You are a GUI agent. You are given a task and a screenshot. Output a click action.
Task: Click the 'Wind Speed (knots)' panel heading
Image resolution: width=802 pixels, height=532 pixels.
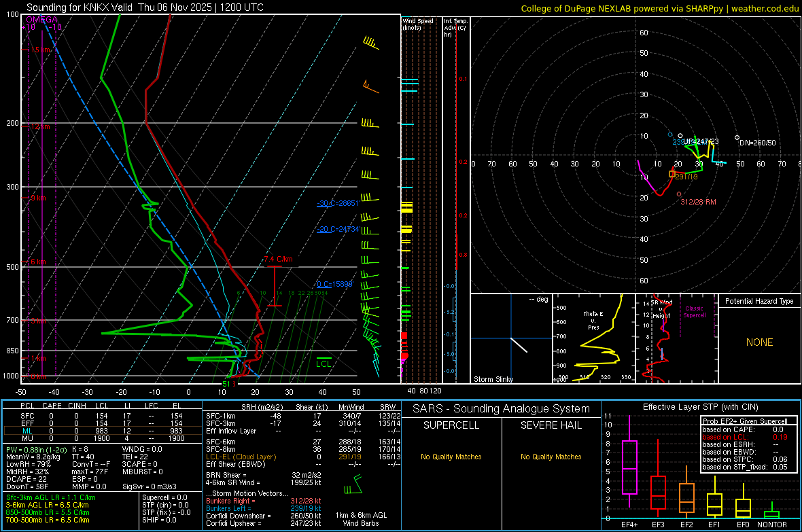click(418, 24)
